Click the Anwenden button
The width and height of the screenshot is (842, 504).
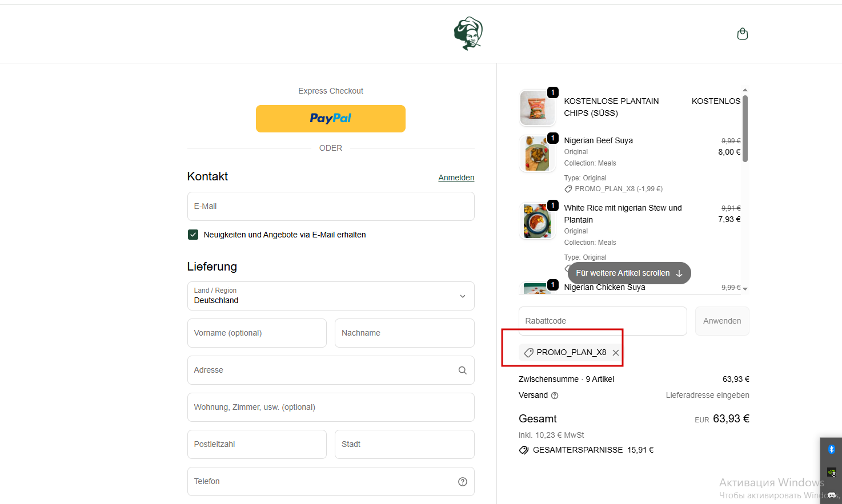[722, 321]
